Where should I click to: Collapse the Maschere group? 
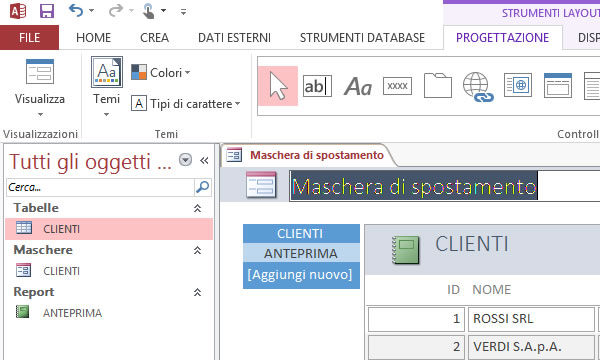197,250
